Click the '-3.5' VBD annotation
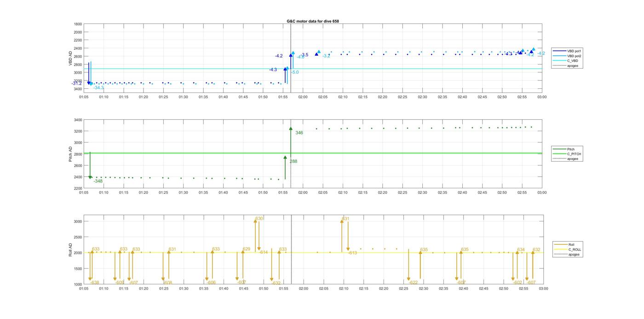The width and height of the screenshot is (644, 319). [304, 55]
